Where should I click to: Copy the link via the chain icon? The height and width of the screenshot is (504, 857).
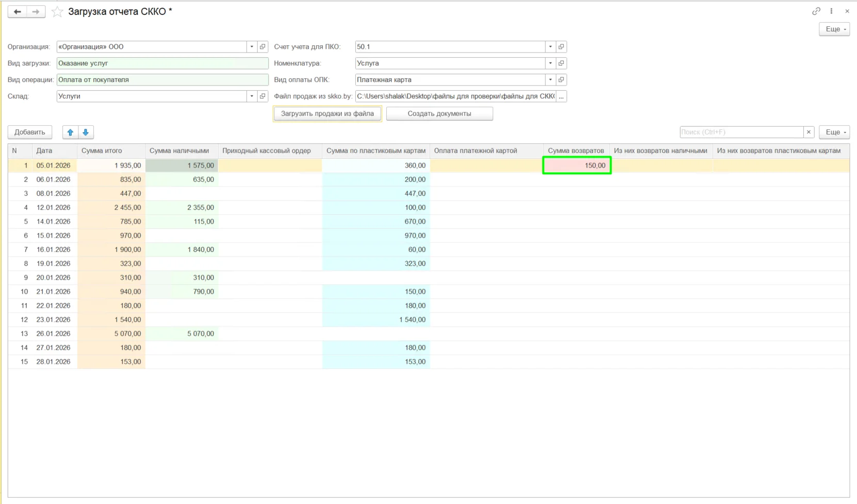(x=816, y=11)
